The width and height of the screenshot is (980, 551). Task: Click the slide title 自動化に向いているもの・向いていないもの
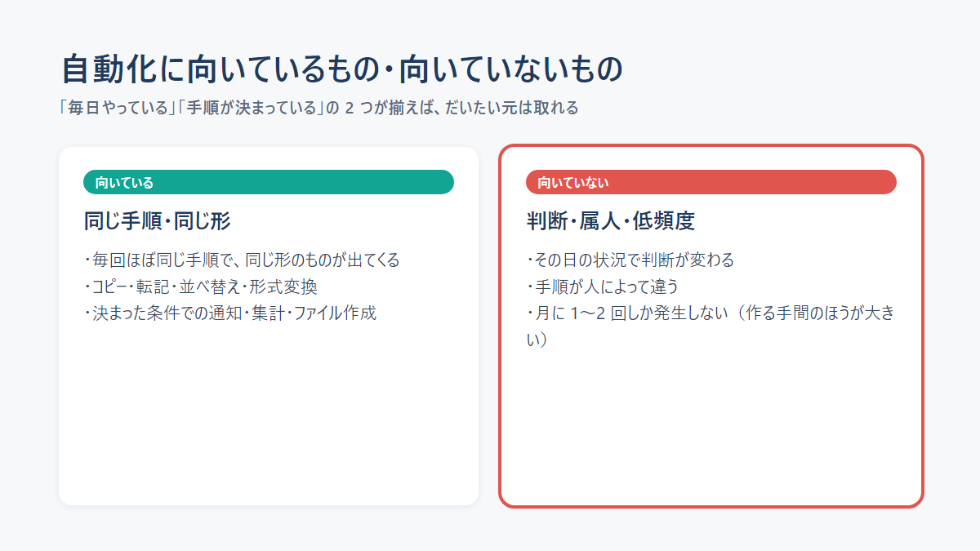(x=342, y=69)
